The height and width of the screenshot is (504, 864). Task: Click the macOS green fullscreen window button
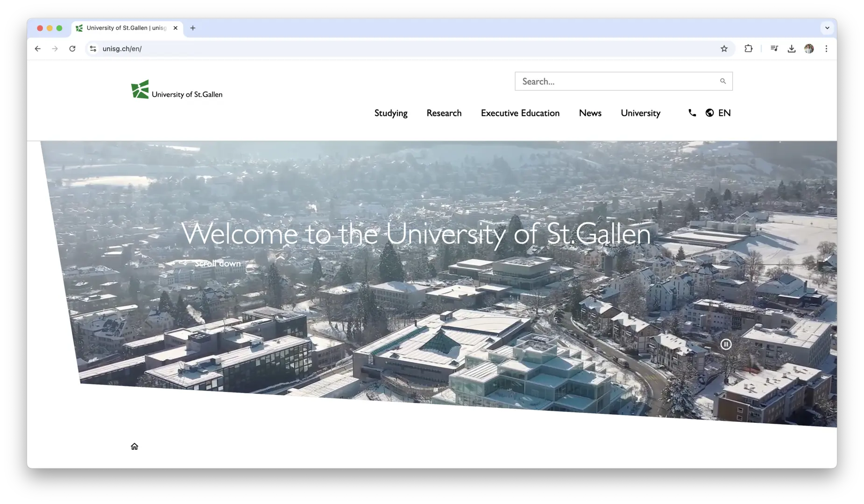tap(59, 28)
